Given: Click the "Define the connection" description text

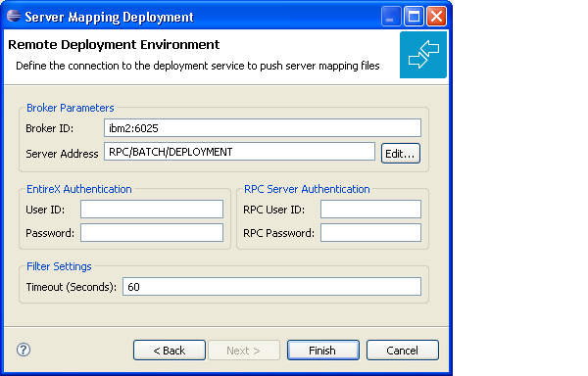Looking at the screenshot, I should coord(198,66).
